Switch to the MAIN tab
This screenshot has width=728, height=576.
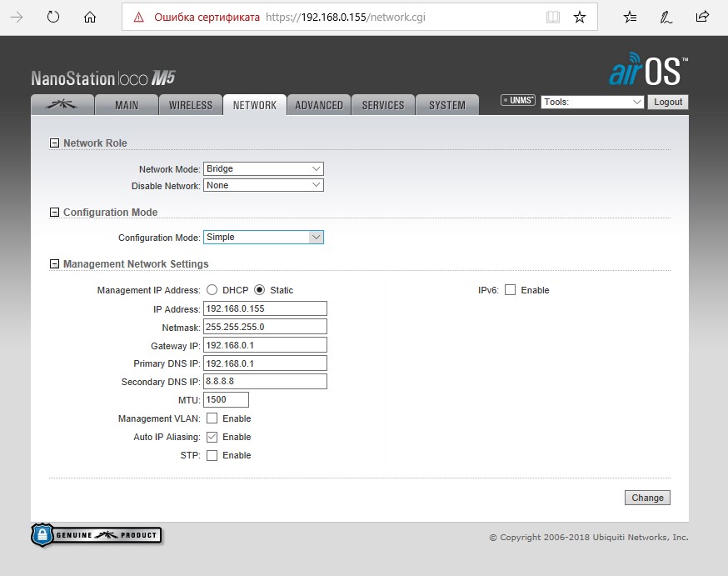127,105
